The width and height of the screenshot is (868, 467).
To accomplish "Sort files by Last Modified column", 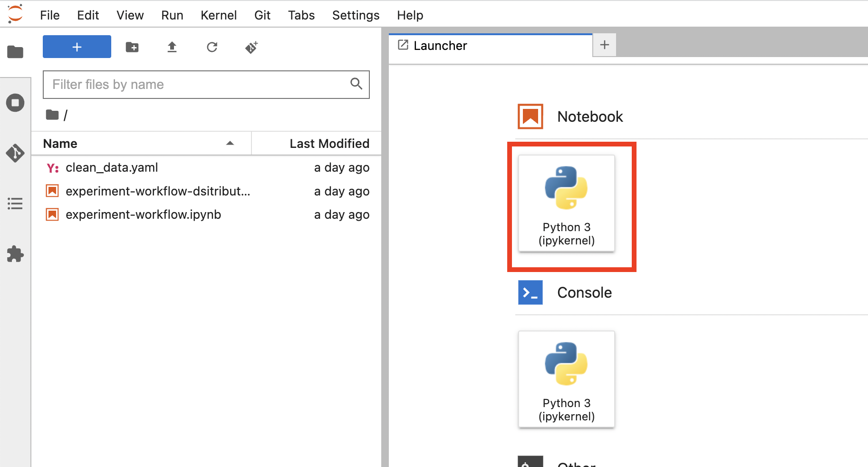I will [329, 144].
